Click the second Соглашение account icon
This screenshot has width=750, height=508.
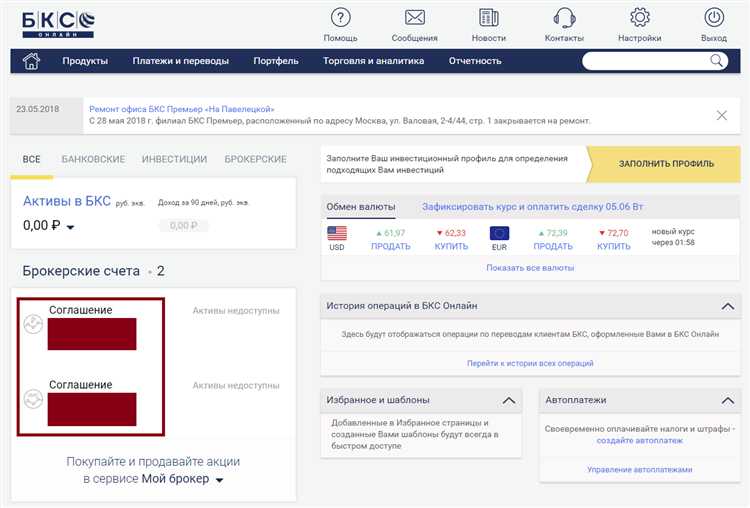[33, 399]
